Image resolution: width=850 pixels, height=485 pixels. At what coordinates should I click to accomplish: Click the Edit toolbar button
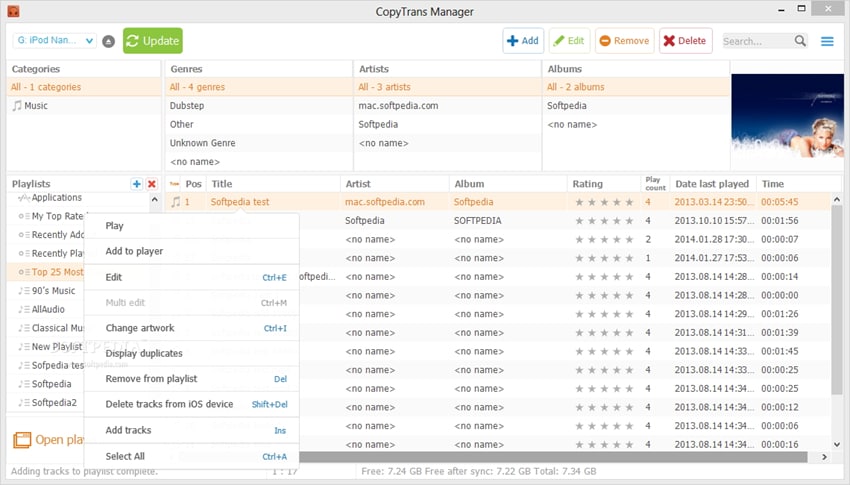(x=569, y=41)
